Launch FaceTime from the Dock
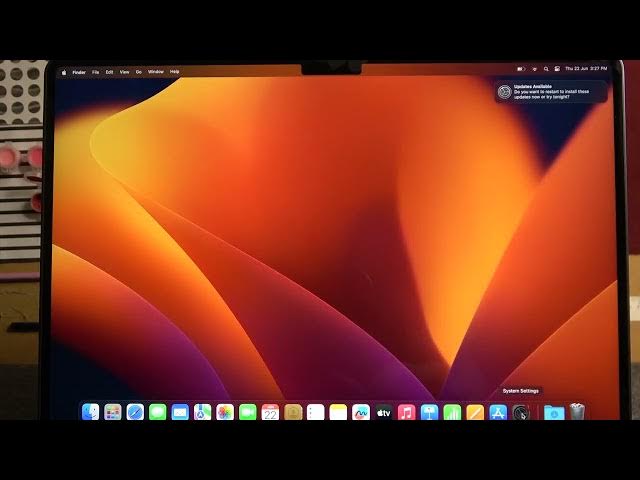Viewport: 640px width, 480px height. click(x=248, y=412)
